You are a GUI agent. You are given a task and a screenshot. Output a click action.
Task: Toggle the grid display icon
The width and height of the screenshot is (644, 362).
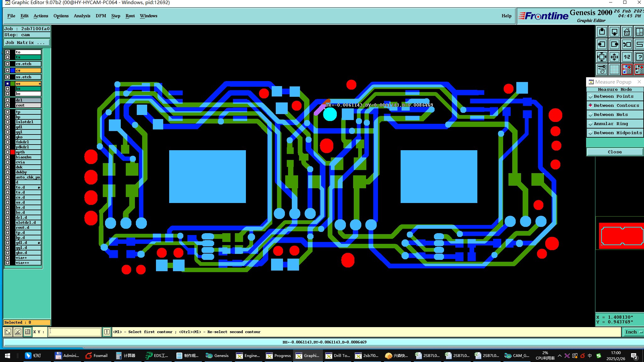click(x=614, y=69)
